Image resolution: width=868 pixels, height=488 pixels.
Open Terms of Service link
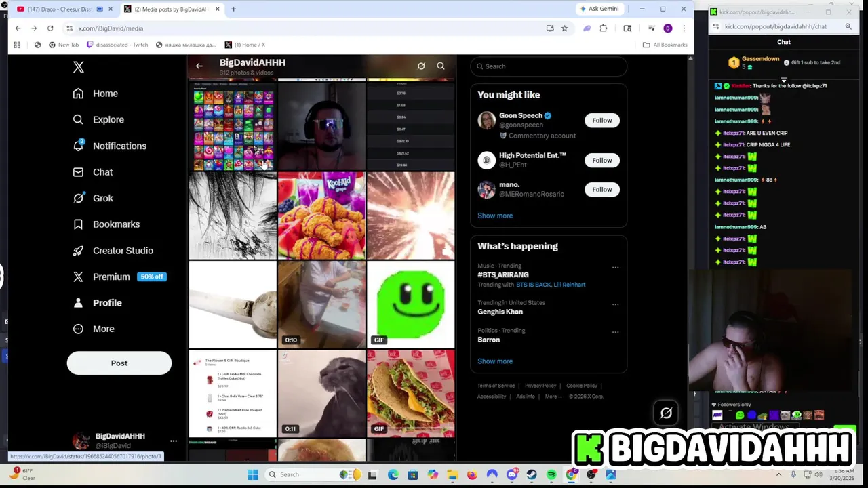click(x=496, y=386)
